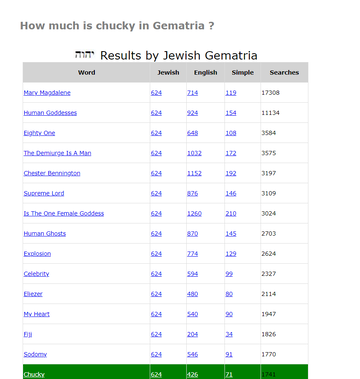
Task: Open the Celebrity word link
Action: 36,274
